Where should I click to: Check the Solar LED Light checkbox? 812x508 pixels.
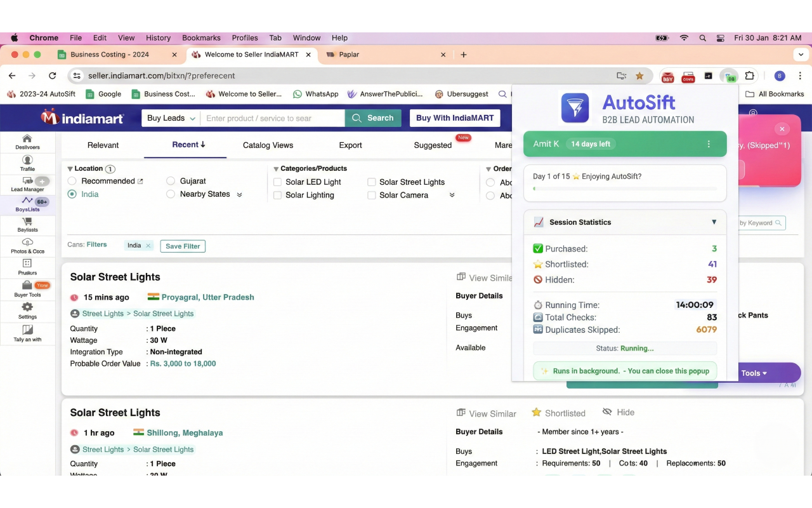pos(277,182)
